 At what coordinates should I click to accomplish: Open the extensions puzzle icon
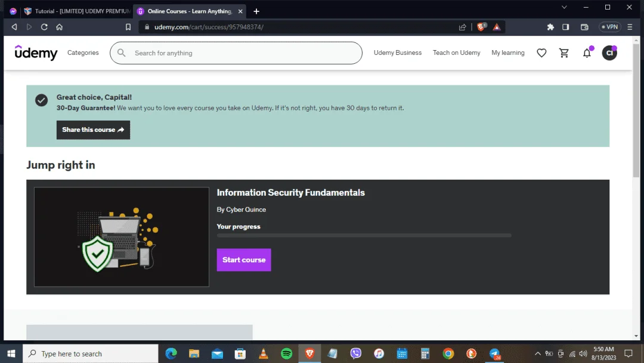point(550,27)
